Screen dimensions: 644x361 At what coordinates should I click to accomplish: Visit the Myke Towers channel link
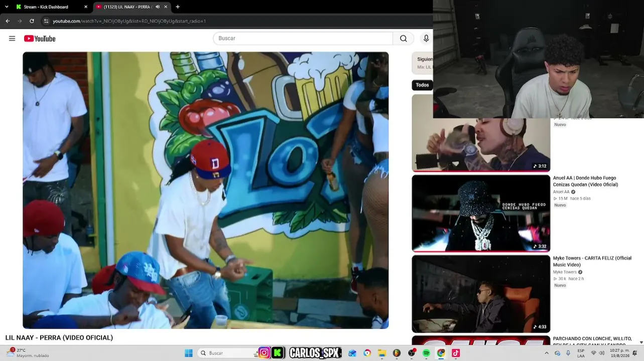click(x=565, y=272)
